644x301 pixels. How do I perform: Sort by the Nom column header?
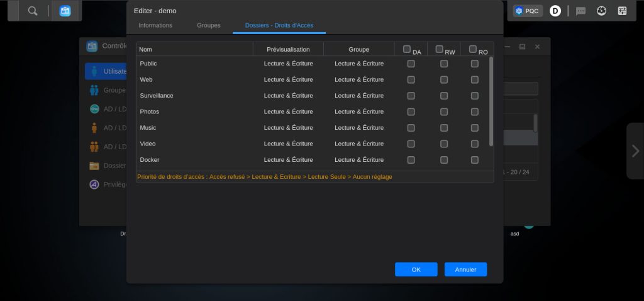tap(195, 49)
